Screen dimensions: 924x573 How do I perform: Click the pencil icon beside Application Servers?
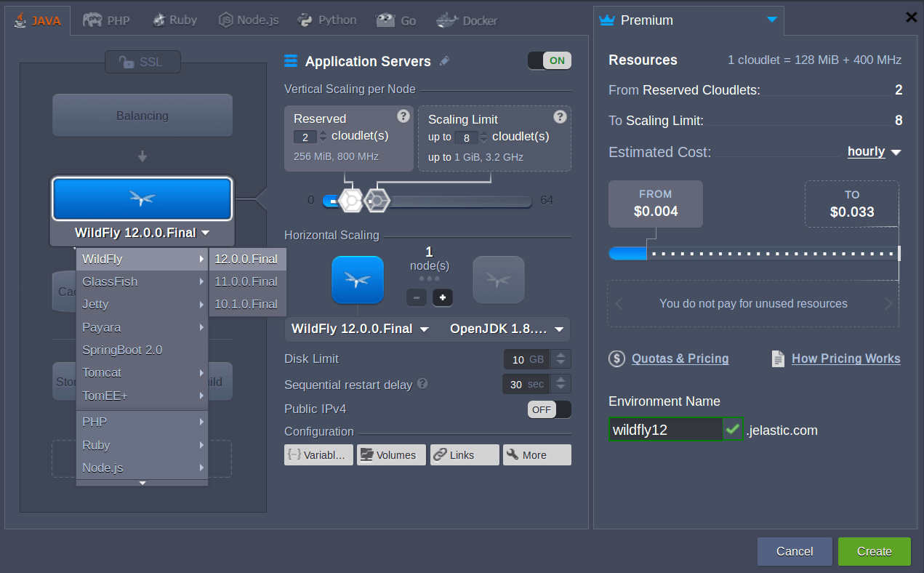click(x=444, y=61)
